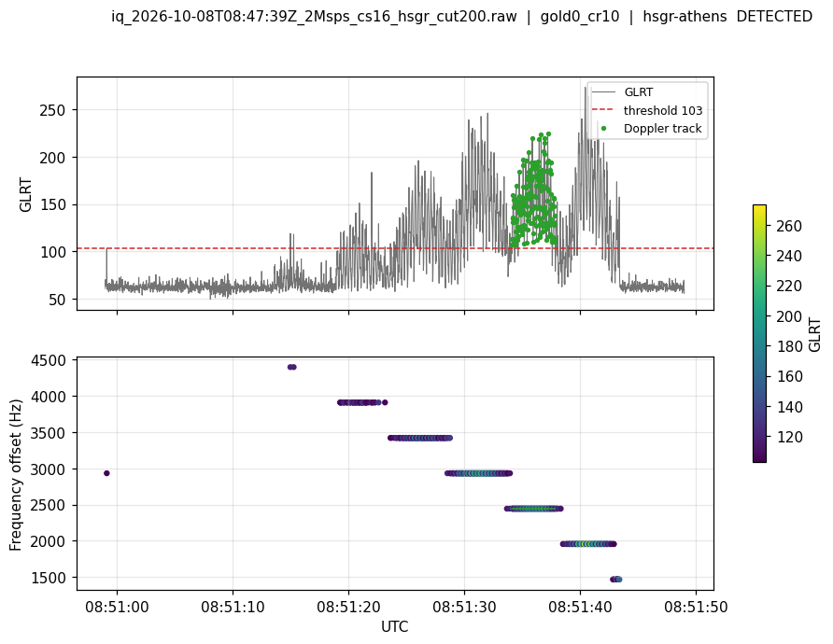Click the raw IQ filename in the title

click(314, 17)
